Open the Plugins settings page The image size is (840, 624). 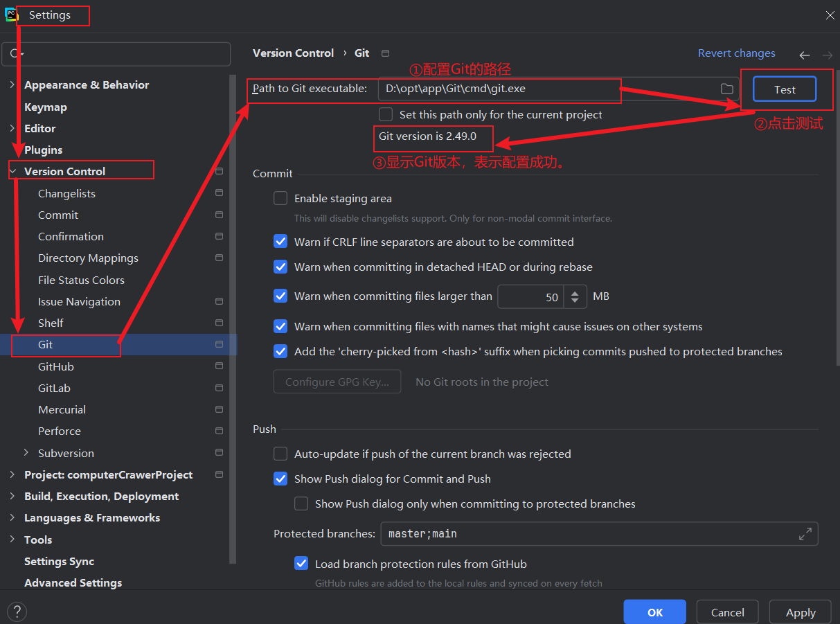(44, 150)
